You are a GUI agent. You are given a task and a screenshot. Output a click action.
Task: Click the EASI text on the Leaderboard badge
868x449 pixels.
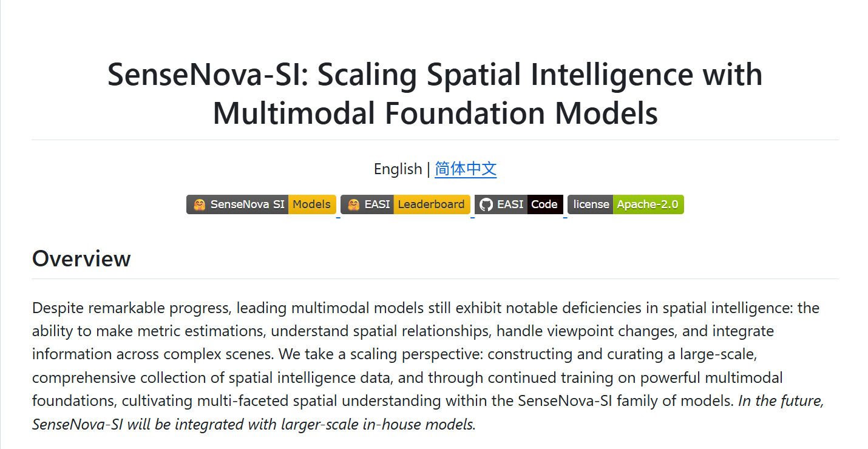tap(377, 204)
